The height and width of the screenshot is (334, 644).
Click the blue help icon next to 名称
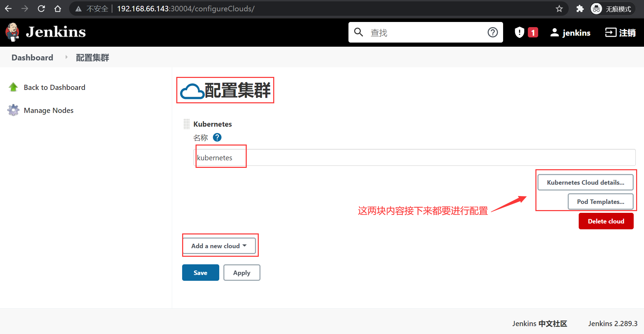[217, 137]
